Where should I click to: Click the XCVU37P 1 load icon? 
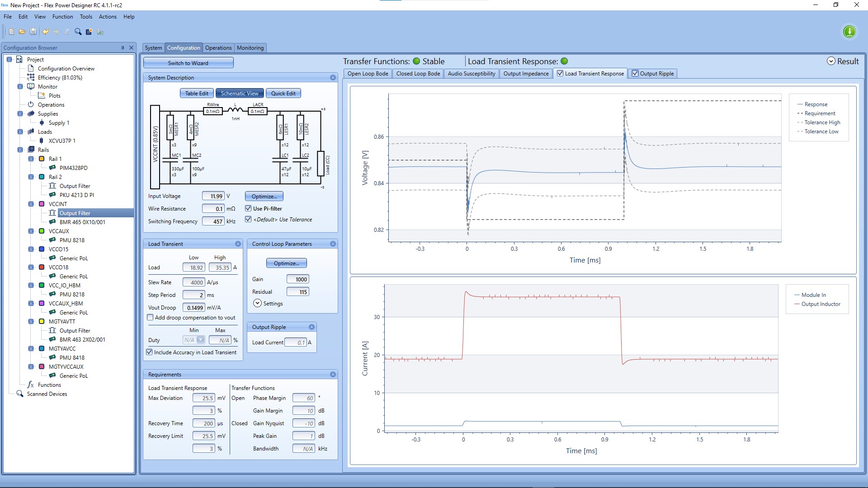[x=42, y=141]
